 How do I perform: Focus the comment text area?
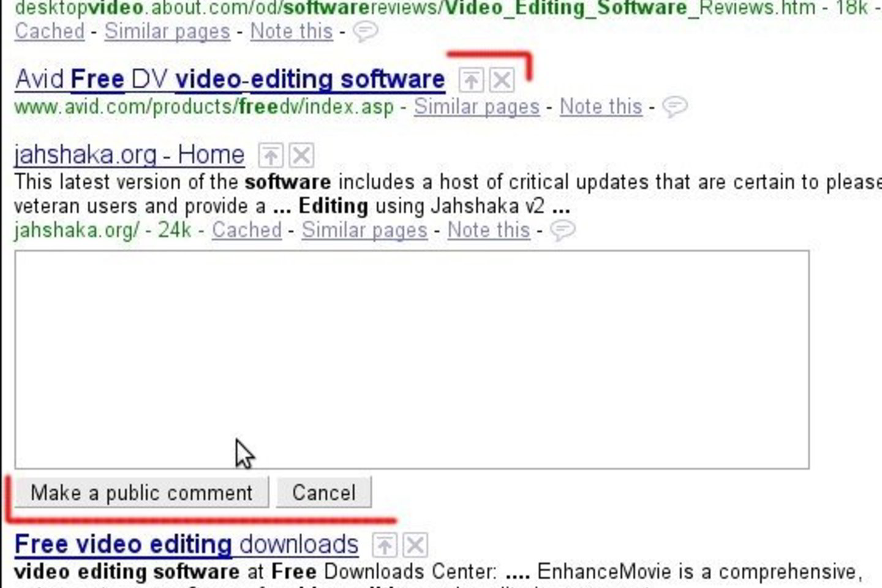click(412, 360)
